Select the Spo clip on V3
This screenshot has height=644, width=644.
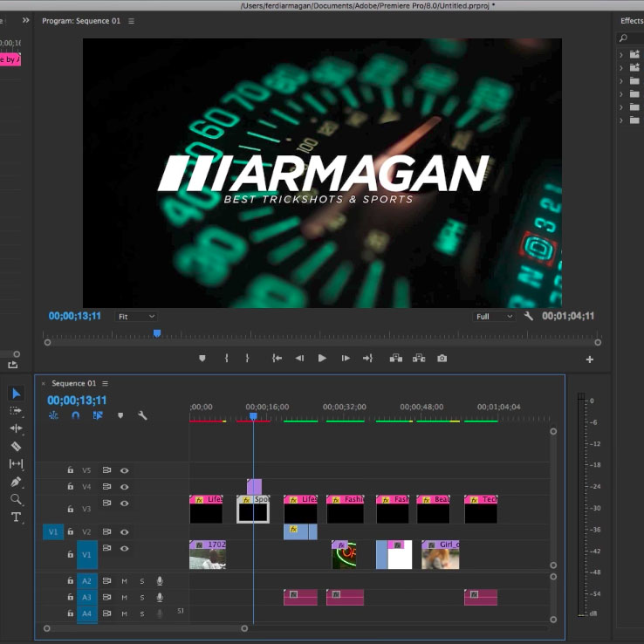pyautogui.click(x=253, y=509)
